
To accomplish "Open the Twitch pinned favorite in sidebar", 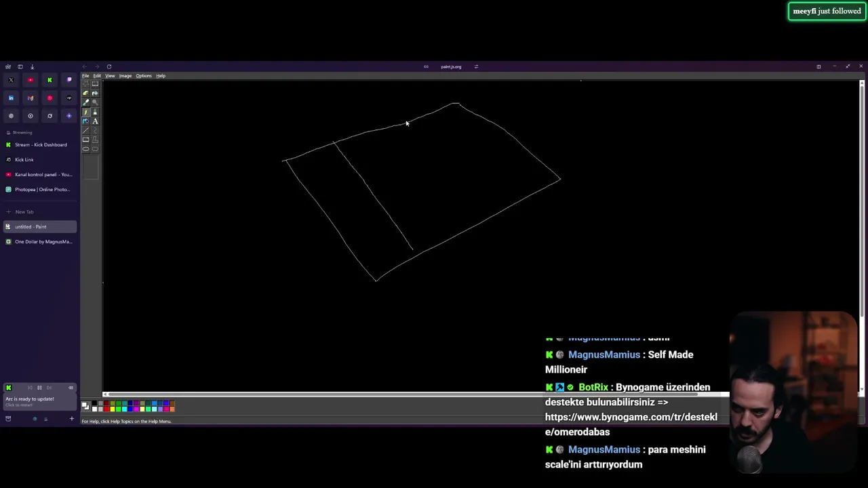I will (68, 80).
